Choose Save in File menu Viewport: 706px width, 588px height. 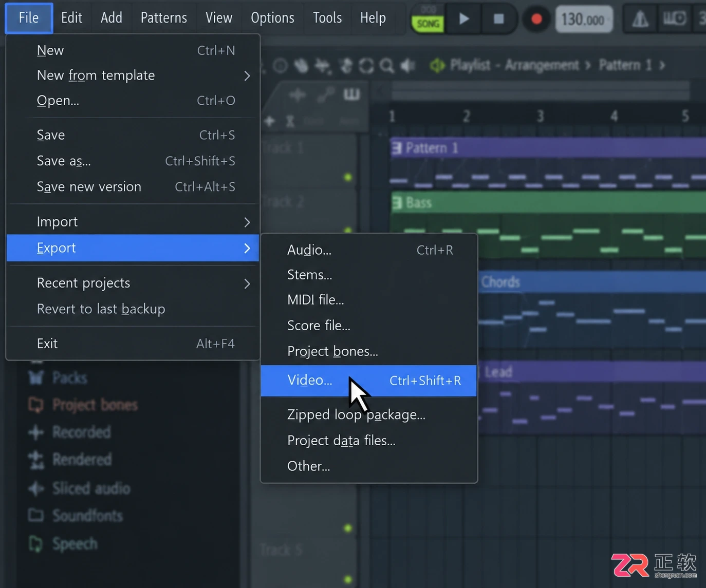133,135
